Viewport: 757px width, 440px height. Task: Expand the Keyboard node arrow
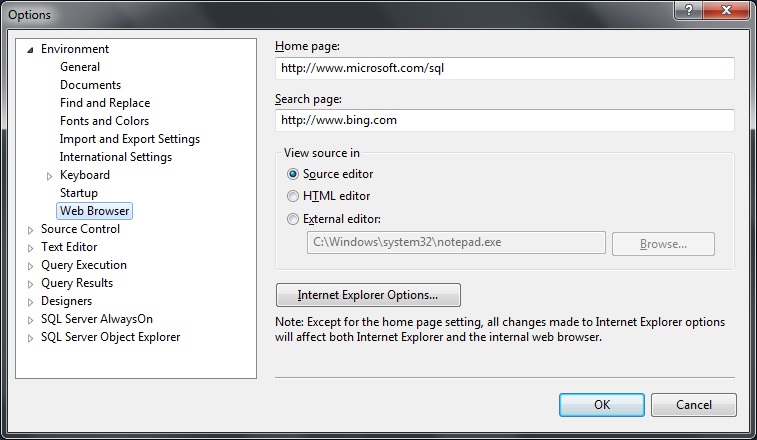tap(49, 176)
